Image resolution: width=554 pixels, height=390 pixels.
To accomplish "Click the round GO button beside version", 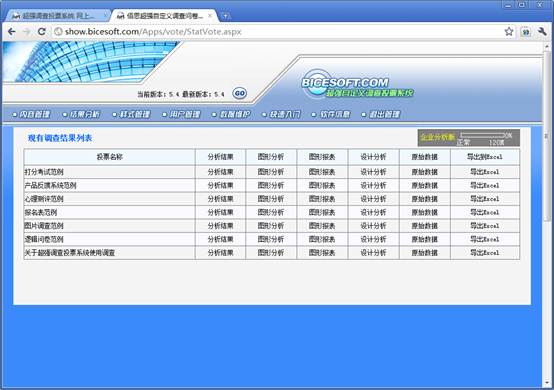I will (x=240, y=93).
